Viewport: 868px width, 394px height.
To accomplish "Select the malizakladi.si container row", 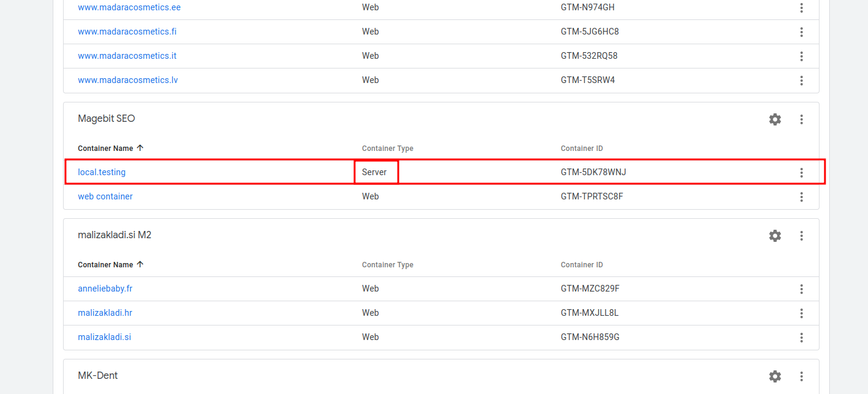I will (x=104, y=337).
